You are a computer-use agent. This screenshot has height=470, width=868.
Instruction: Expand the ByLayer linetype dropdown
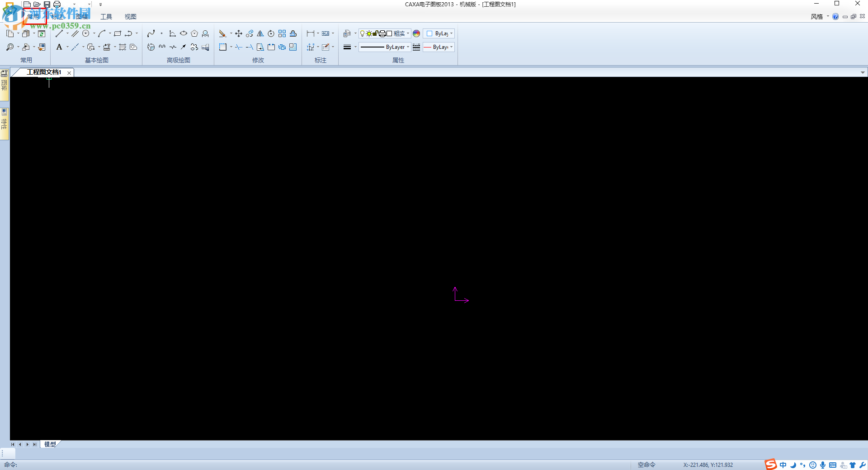(408, 47)
